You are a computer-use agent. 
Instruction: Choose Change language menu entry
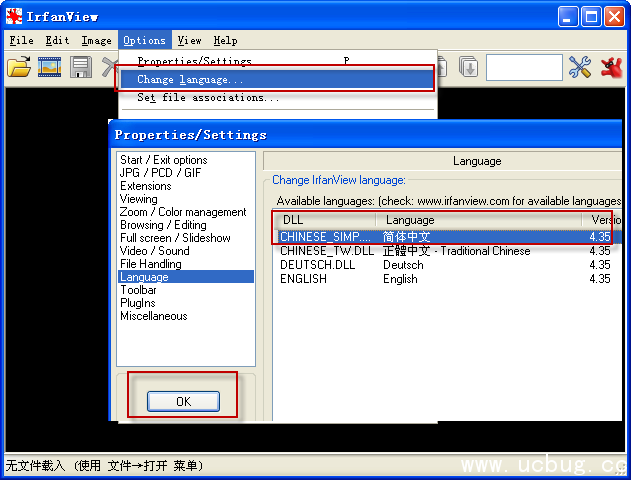click(x=277, y=79)
